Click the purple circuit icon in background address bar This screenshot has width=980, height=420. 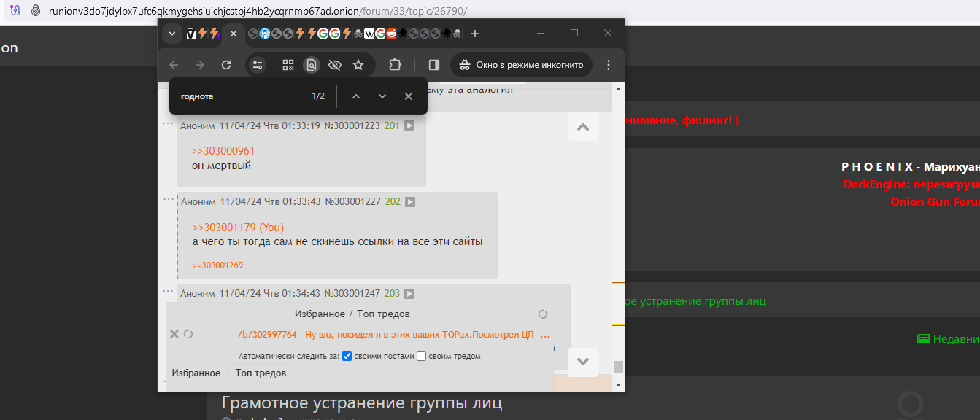(15, 12)
